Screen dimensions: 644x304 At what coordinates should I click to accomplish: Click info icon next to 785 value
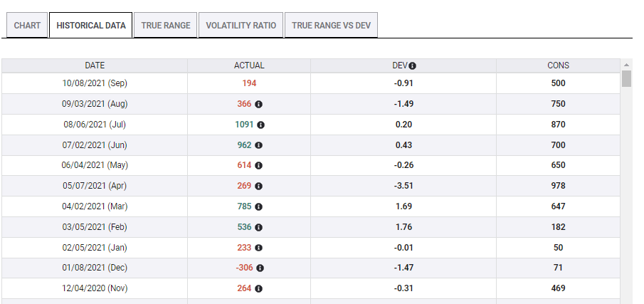258,206
